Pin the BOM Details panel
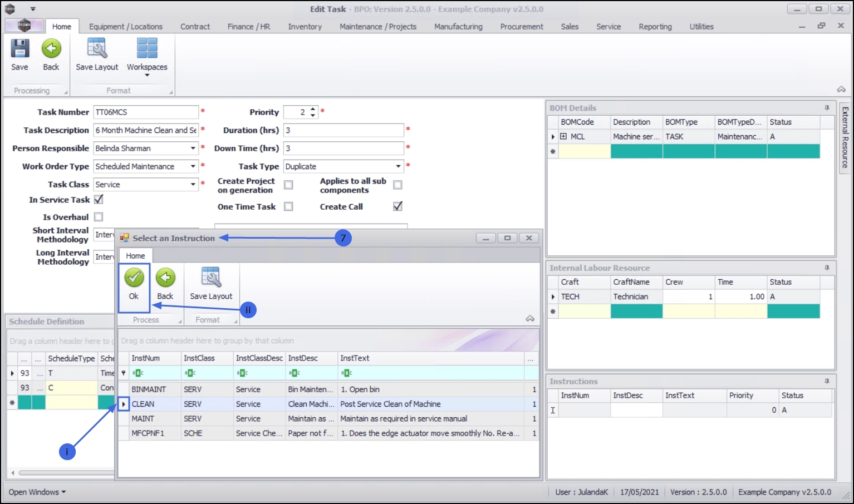This screenshot has height=504, width=854. pyautogui.click(x=827, y=108)
